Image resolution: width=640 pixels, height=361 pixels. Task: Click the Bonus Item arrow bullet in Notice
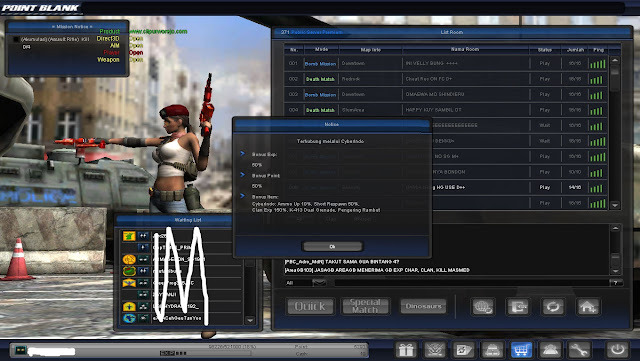tap(242, 196)
